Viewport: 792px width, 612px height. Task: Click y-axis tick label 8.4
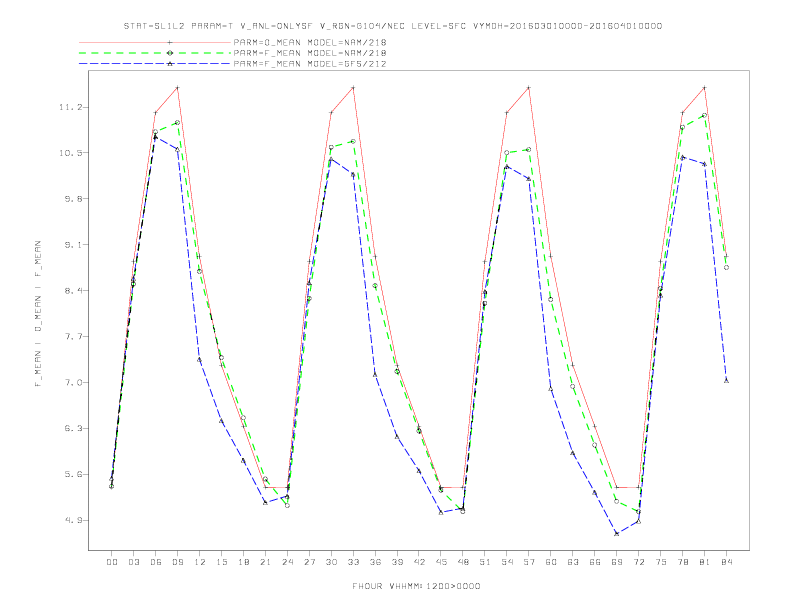(x=73, y=291)
